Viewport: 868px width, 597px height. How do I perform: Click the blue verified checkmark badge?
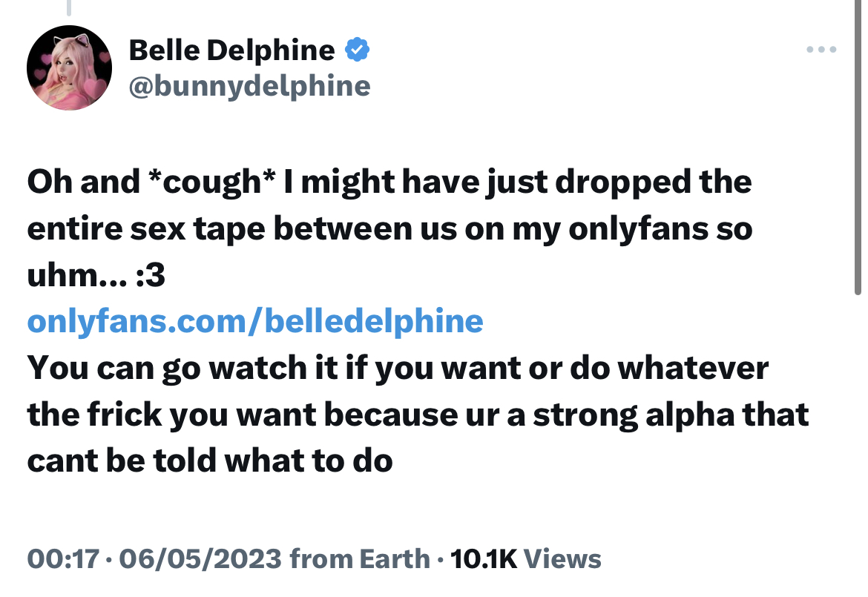click(x=358, y=50)
